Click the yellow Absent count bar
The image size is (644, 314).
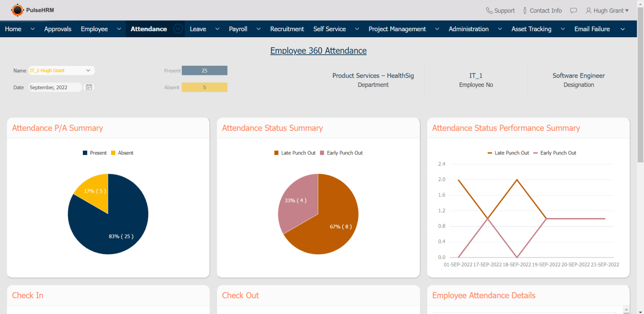204,87
